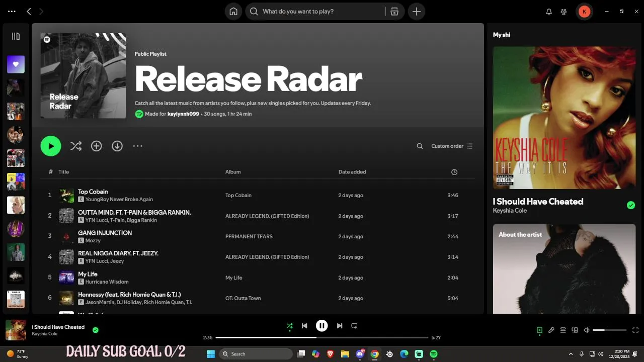The image size is (644, 362).
Task: Open the three-dots app menu at top left
Action: (x=12, y=11)
